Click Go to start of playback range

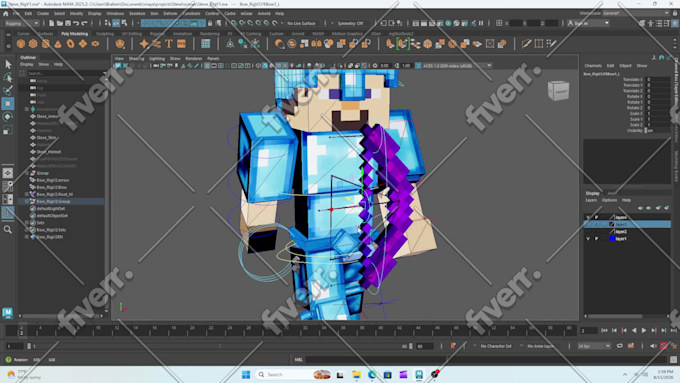tap(604, 331)
